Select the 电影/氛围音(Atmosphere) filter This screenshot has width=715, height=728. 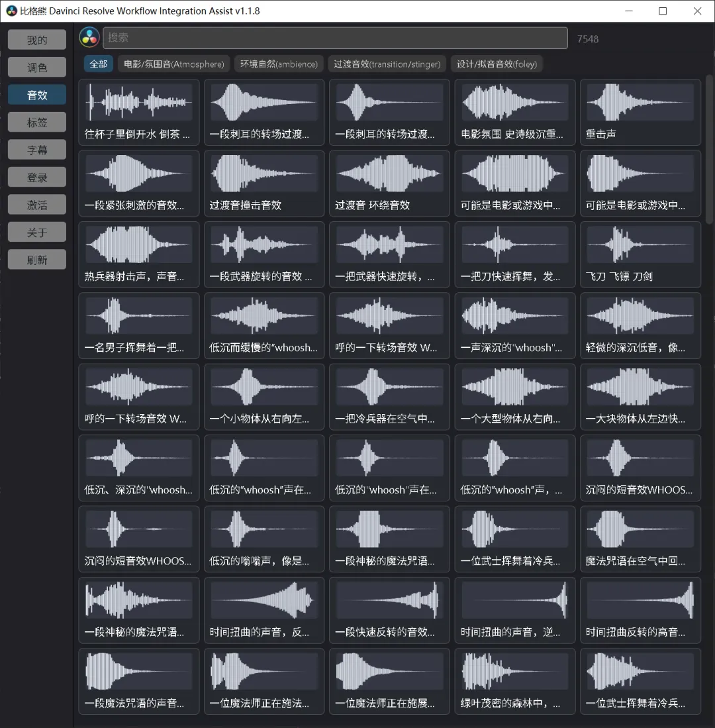click(174, 64)
